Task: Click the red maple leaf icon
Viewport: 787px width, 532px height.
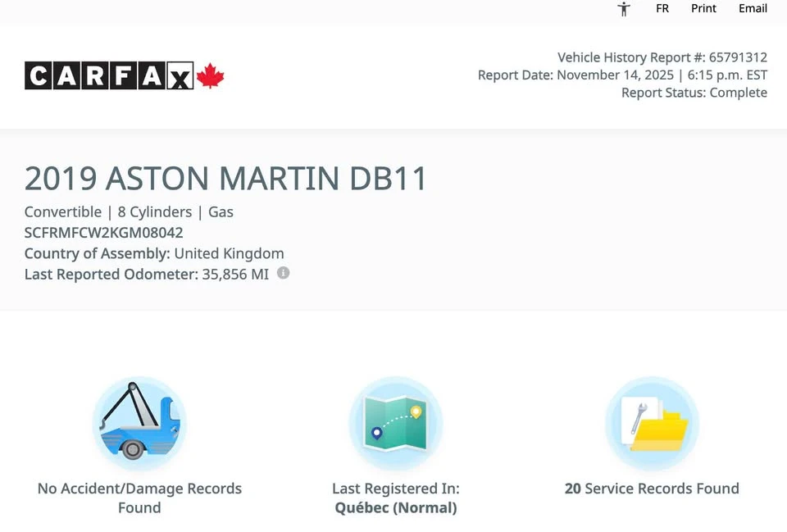Action: [x=210, y=75]
